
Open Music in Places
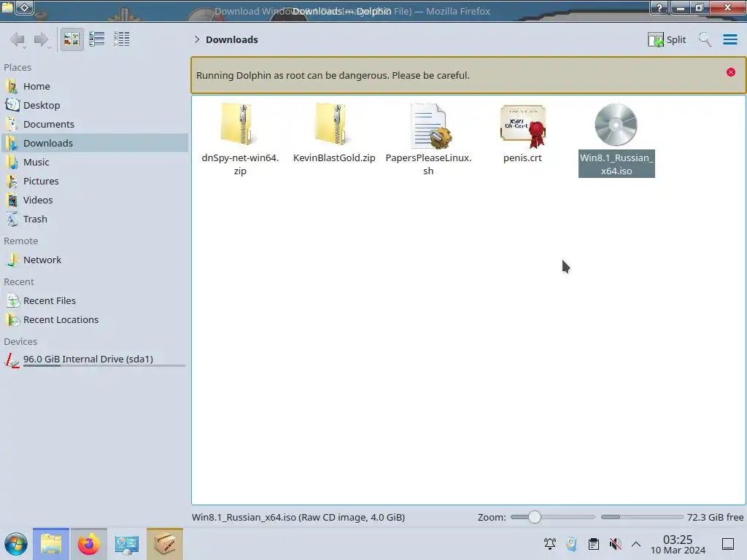tap(95, 163)
